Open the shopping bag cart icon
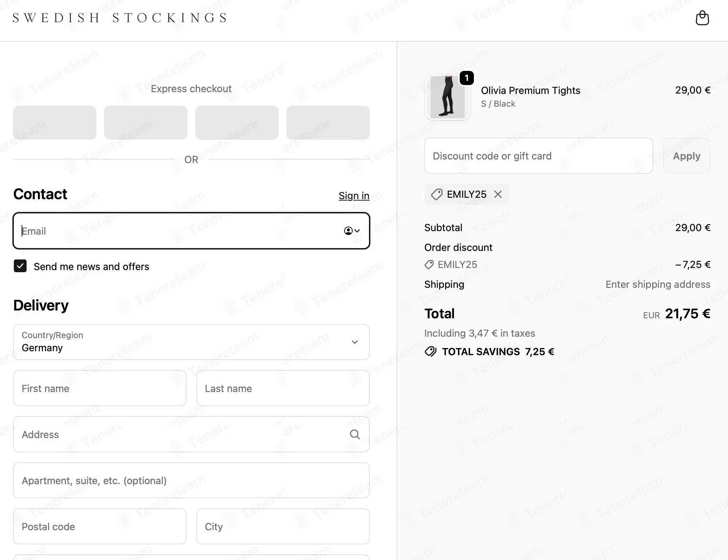The image size is (728, 560). [702, 18]
